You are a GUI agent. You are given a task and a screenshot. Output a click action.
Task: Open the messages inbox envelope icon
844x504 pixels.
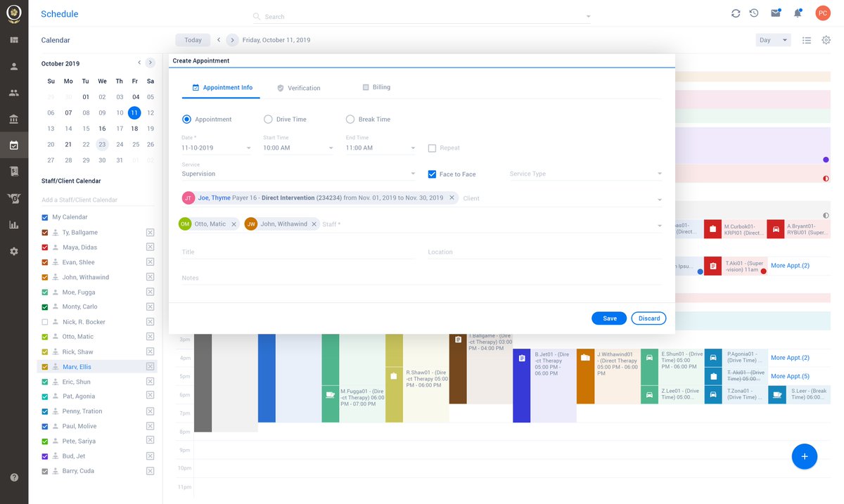[776, 13]
